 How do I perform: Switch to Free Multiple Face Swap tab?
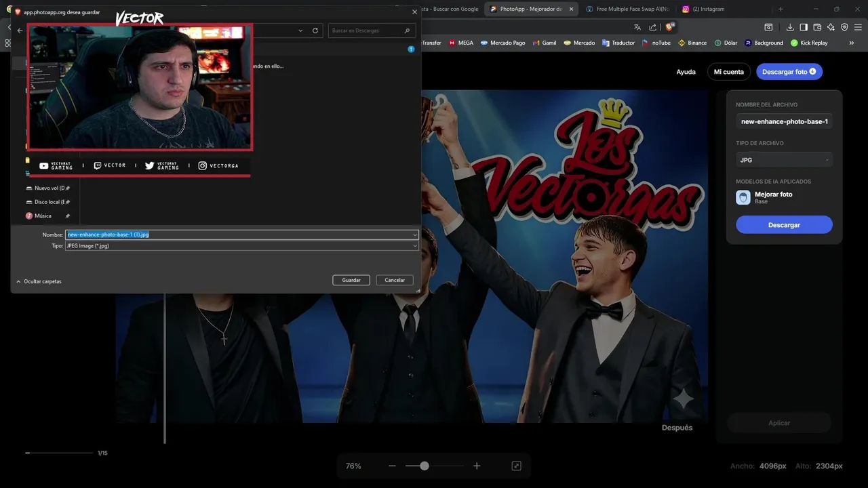pos(627,9)
